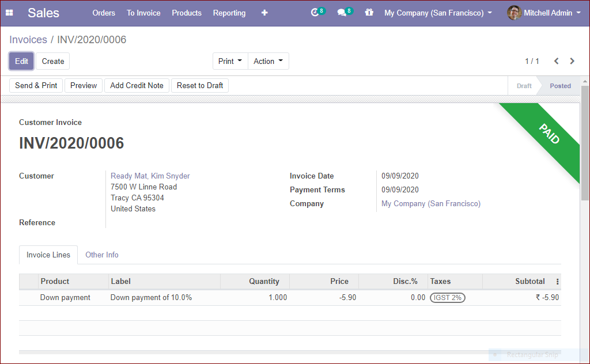The width and height of the screenshot is (590, 364).
Task: Open the My Company (San Francisco) switcher
Action: coord(438,13)
